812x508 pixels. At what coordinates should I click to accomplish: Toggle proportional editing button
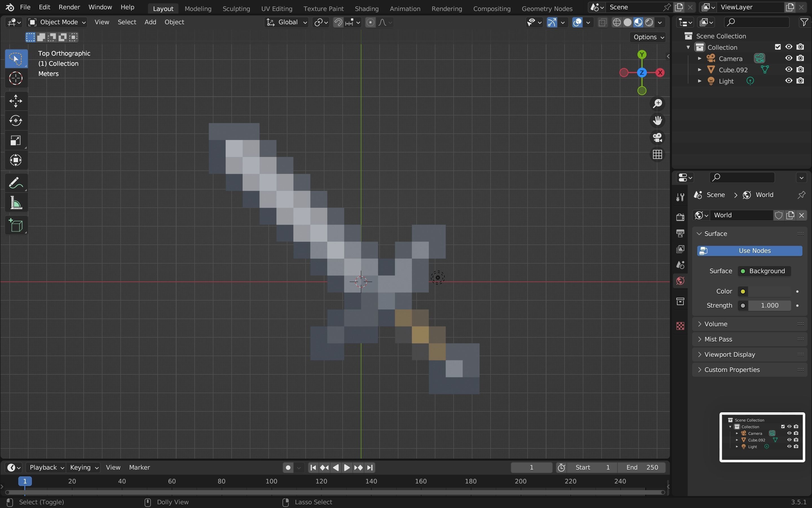click(x=370, y=23)
